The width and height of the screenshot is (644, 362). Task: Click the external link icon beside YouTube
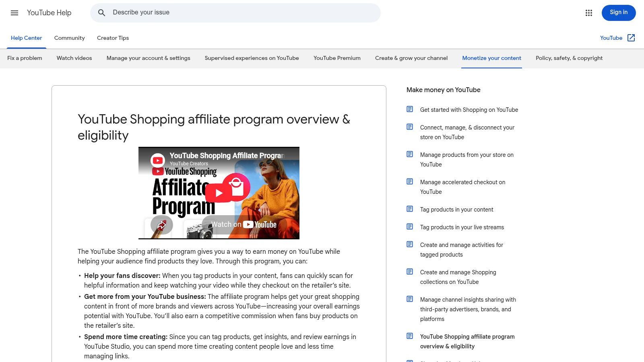click(x=631, y=38)
